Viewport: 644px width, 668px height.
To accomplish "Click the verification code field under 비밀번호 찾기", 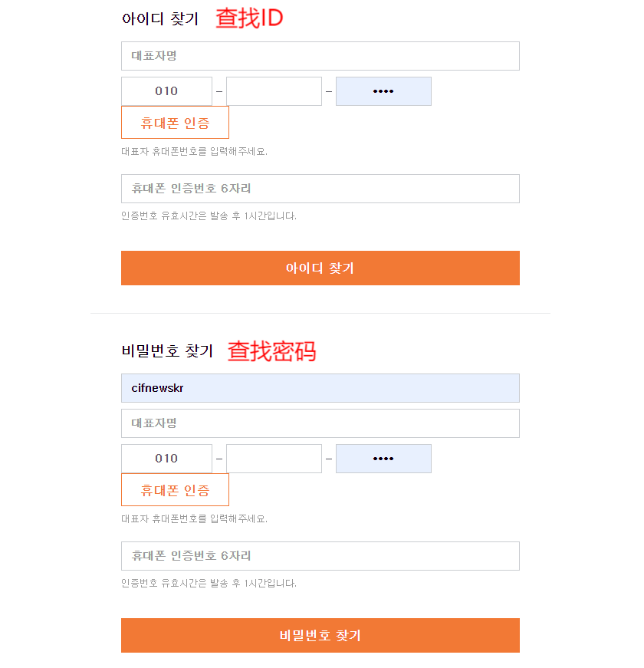I will tap(320, 555).
